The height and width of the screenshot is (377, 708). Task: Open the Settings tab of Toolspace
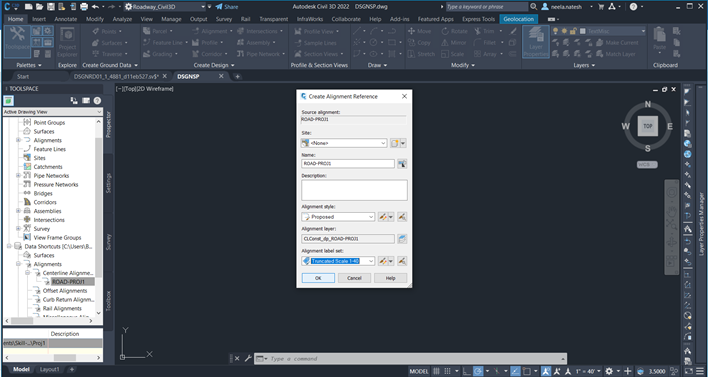click(108, 183)
